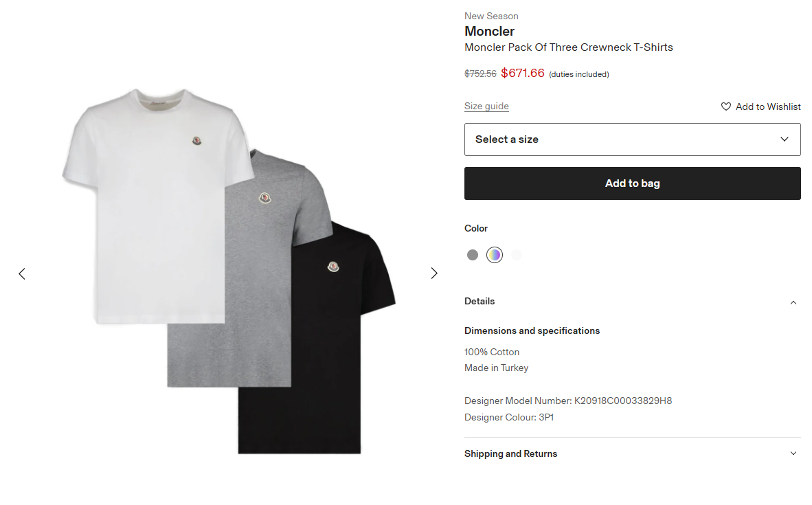Open the Size guide link
The image size is (812, 505).
[486, 106]
